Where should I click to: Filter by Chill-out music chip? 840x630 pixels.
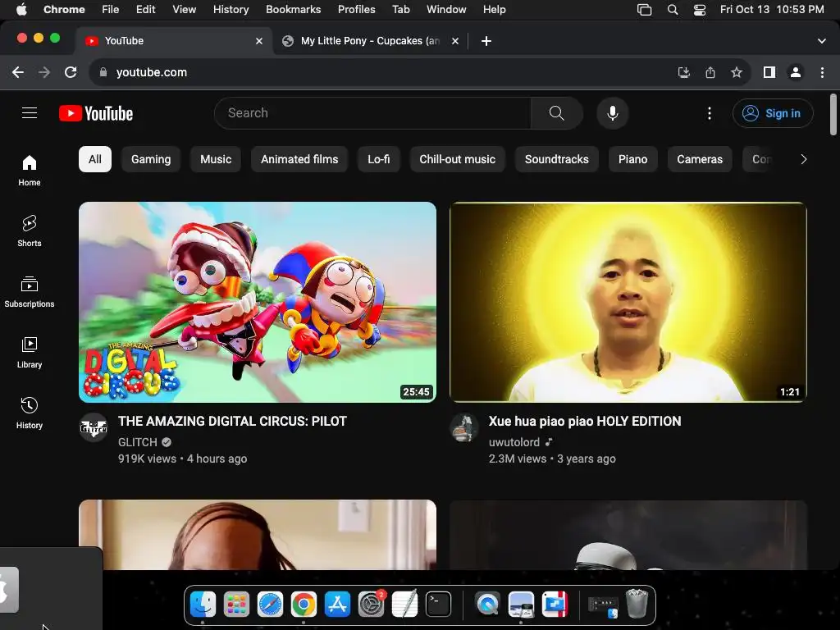[458, 159]
